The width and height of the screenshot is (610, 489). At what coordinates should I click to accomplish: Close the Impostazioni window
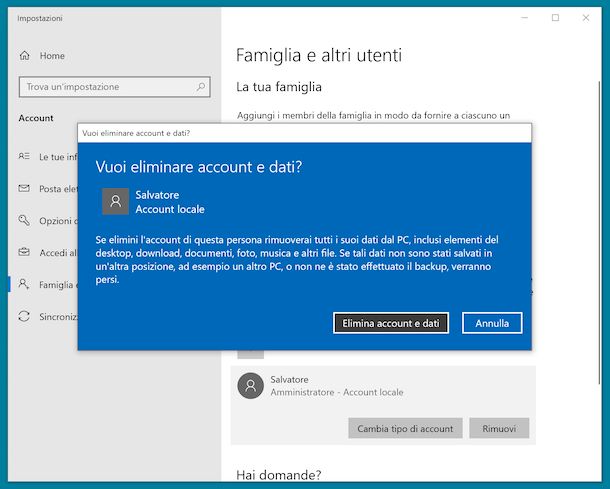(585, 18)
